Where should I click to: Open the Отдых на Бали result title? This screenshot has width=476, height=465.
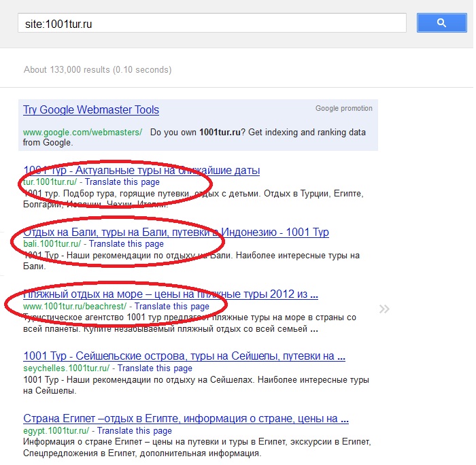coord(176,232)
